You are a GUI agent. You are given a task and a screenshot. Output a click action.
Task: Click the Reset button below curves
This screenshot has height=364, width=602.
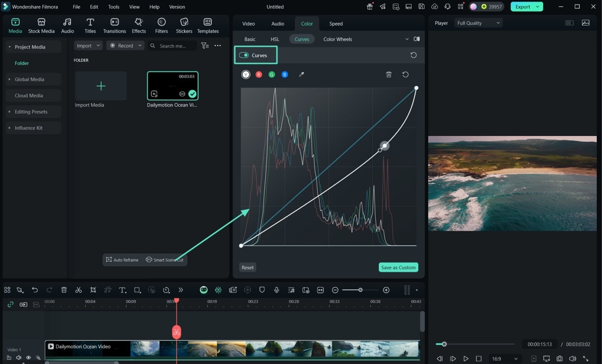[248, 267]
